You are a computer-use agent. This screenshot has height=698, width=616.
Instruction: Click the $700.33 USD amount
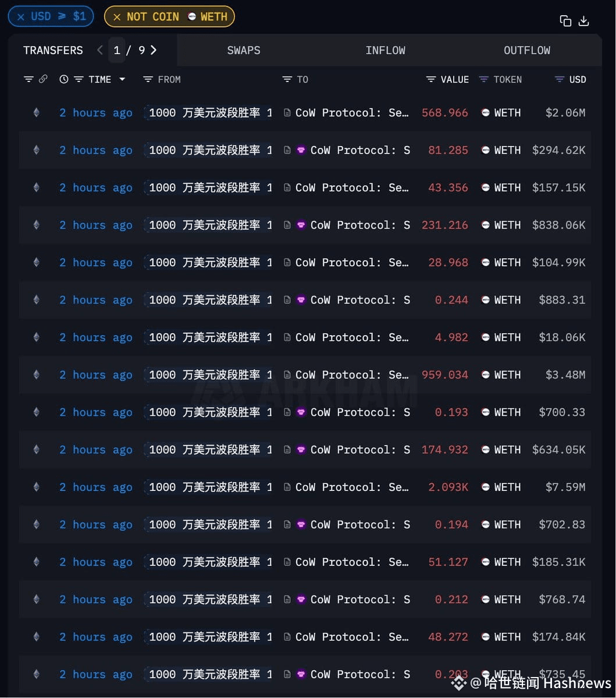click(x=562, y=412)
